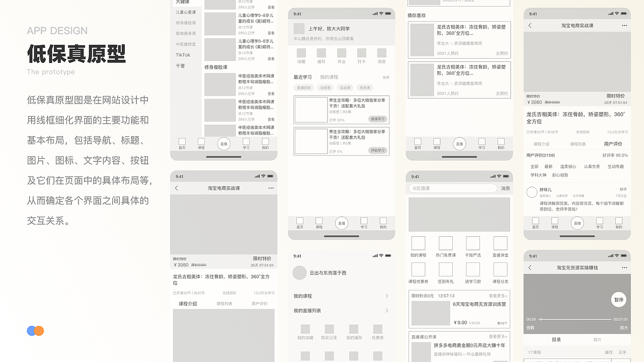Open the 购买记录 icon
644x362 pixels.
[330, 329]
